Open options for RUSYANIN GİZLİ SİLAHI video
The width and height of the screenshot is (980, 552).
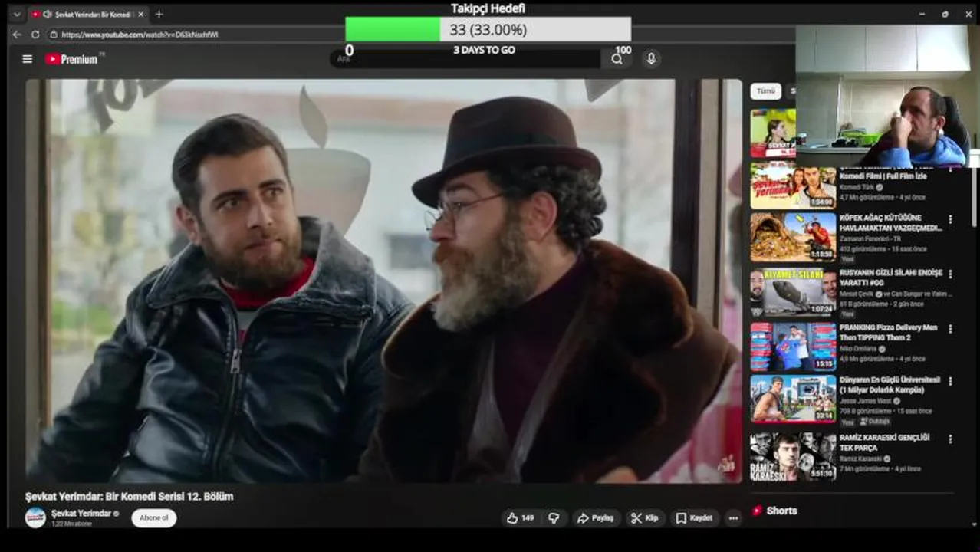[x=950, y=274]
